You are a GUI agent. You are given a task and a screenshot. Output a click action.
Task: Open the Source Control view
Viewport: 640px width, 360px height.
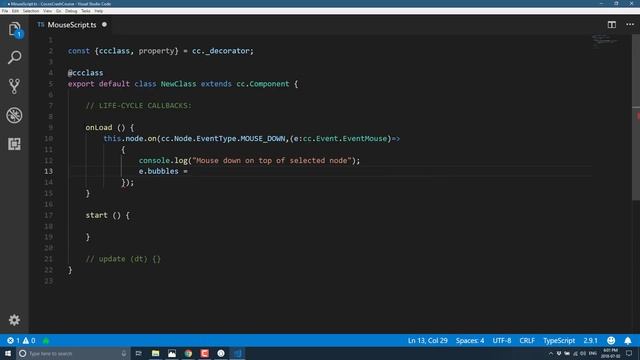click(14, 86)
